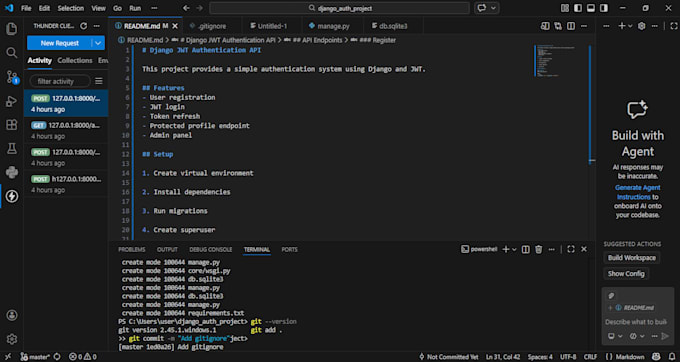Image resolution: width=680 pixels, height=362 pixels.
Task: Toggle secondary side bar visibility
Action: [x=604, y=8]
